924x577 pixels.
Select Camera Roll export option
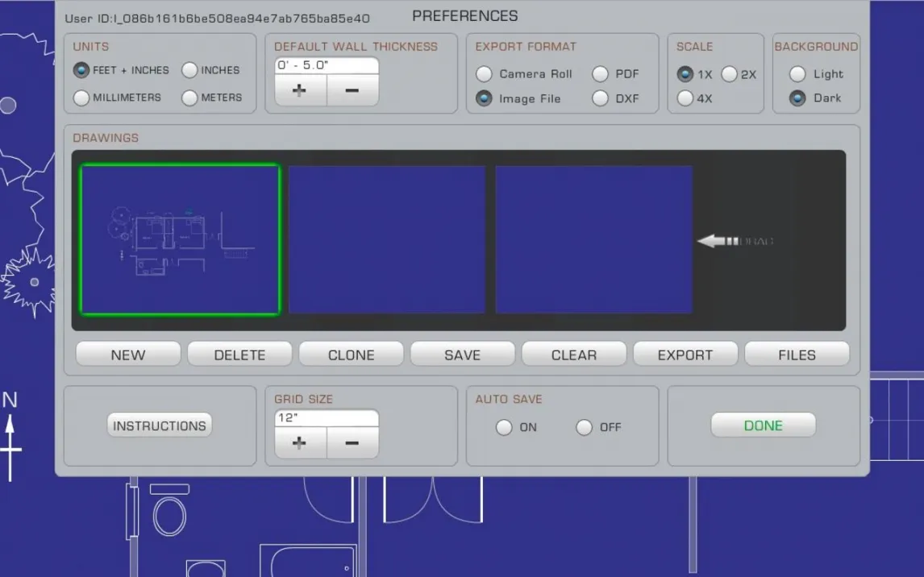click(x=484, y=74)
